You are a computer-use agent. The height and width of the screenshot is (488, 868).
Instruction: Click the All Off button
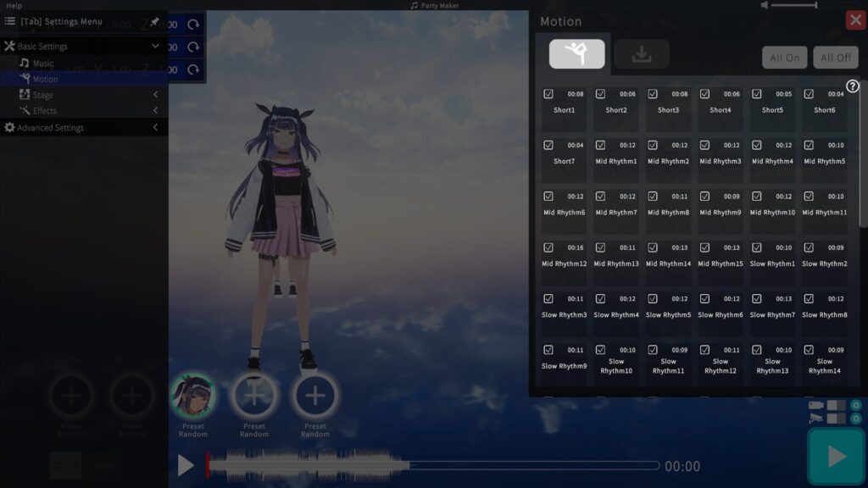[836, 58]
